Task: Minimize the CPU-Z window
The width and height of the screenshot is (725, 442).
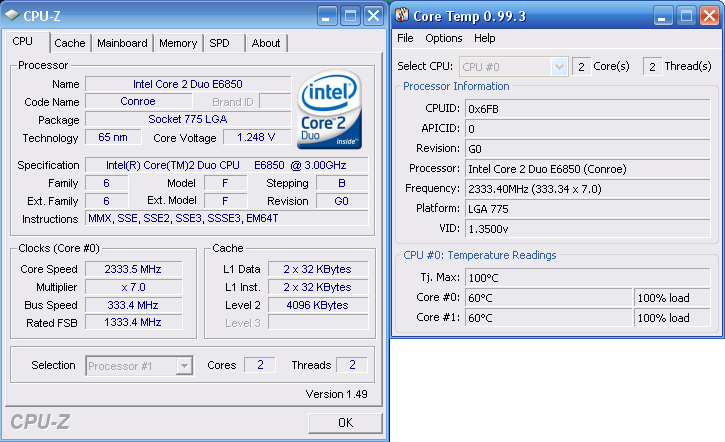Action: click(327, 16)
